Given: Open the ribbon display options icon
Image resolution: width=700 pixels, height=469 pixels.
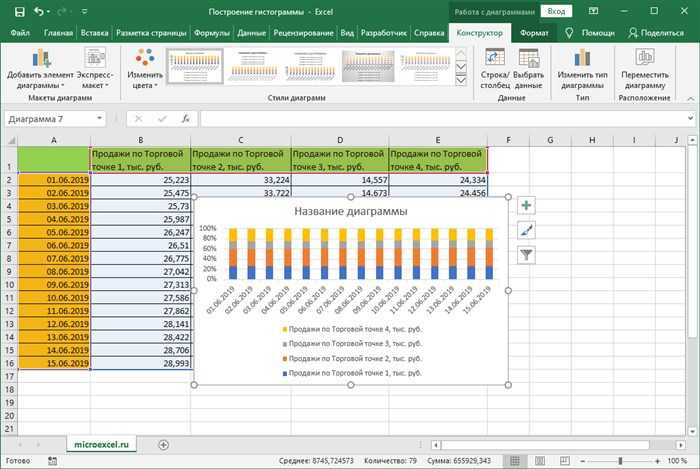Looking at the screenshot, I should [593, 11].
